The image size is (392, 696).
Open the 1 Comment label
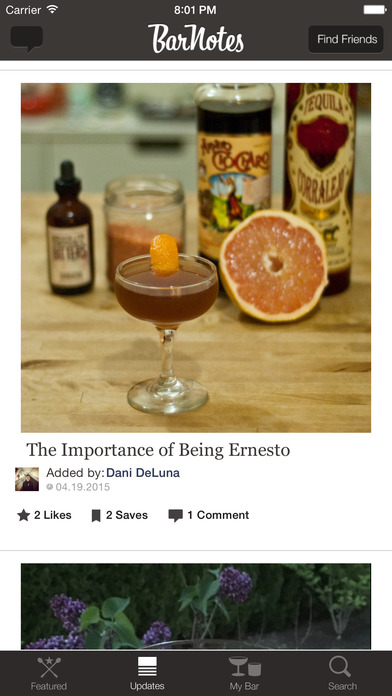[x=218, y=515]
